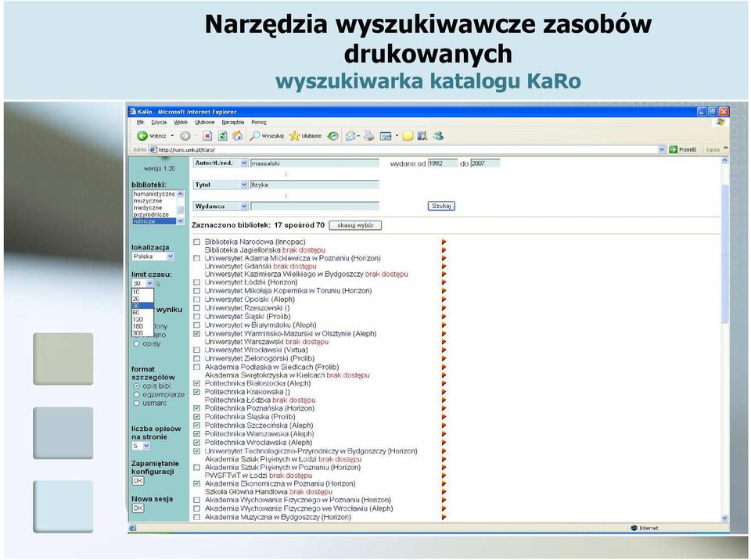The image size is (751, 560).
Task: Click the Research books toolbar icon
Action: (422, 136)
